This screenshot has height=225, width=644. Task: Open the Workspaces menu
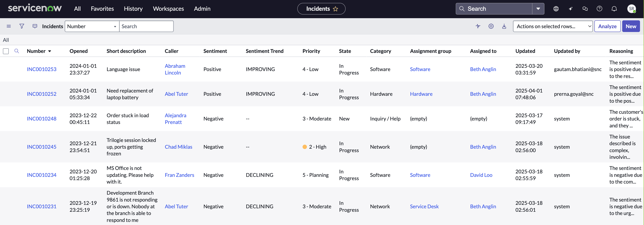(168, 9)
